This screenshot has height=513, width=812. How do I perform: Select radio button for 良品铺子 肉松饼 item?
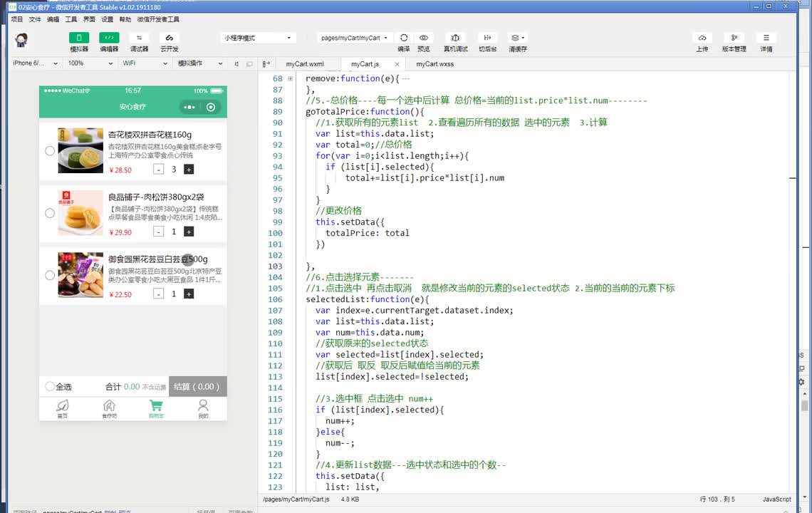pyautogui.click(x=50, y=213)
